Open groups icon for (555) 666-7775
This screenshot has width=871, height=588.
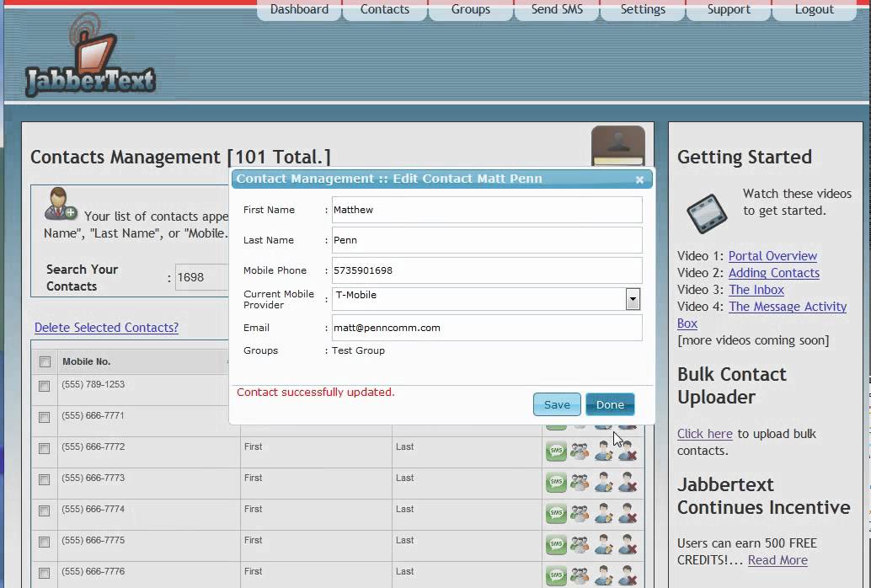(580, 545)
